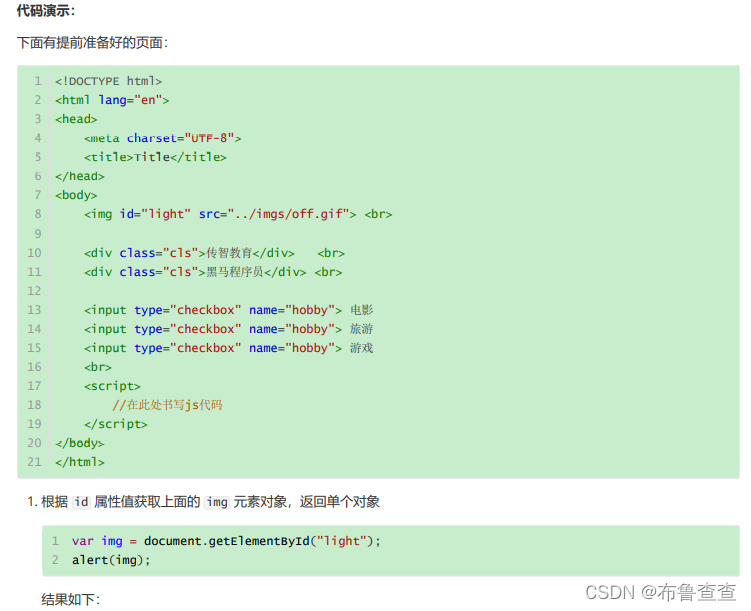Click the checkbox input line labeled 旅游
751x611 pixels.
tap(228, 329)
